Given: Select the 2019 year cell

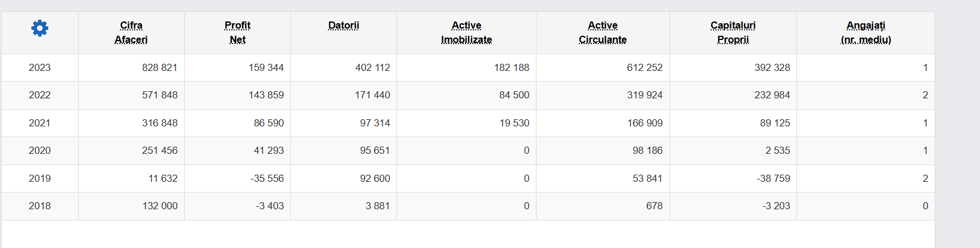Looking at the screenshot, I should click(x=40, y=178).
